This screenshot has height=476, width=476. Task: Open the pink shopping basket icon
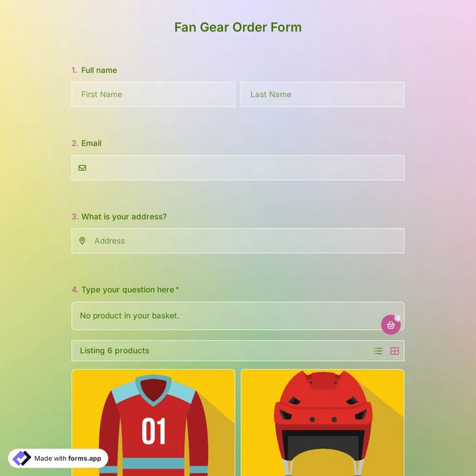[391, 325]
